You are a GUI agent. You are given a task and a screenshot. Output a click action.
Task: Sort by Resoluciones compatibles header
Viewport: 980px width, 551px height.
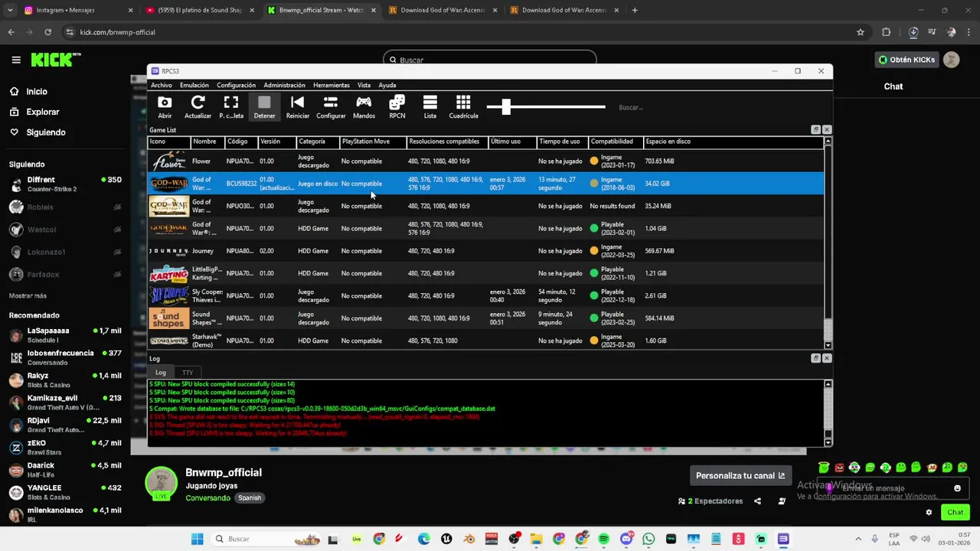447,142
